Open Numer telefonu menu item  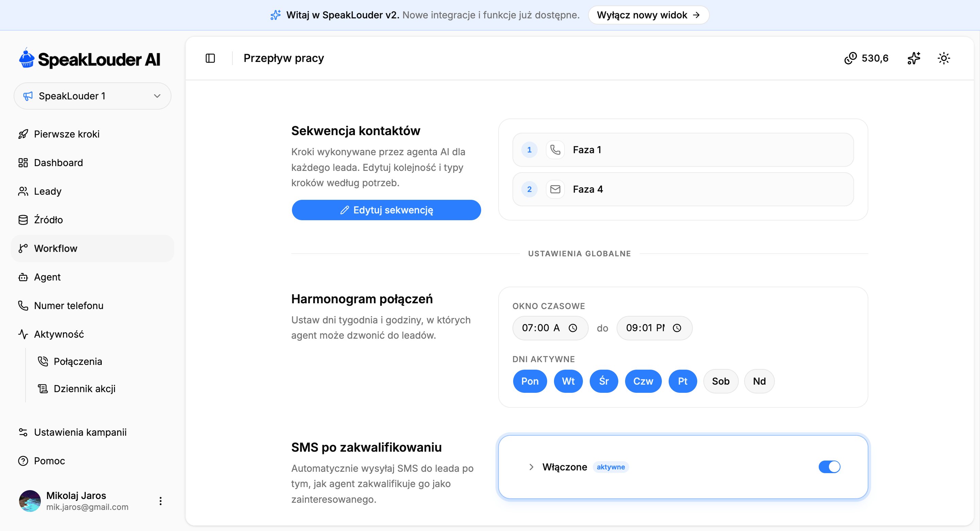click(x=93, y=306)
